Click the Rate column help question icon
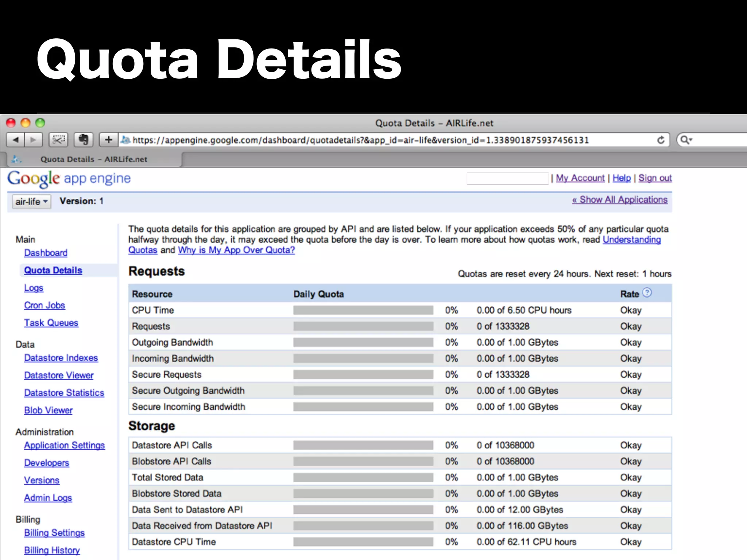 pos(647,293)
